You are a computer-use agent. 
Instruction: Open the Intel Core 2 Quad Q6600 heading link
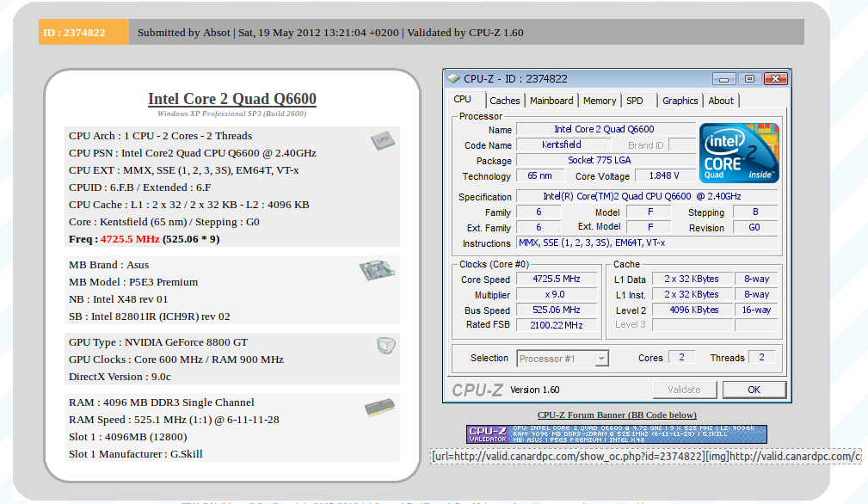(x=232, y=99)
